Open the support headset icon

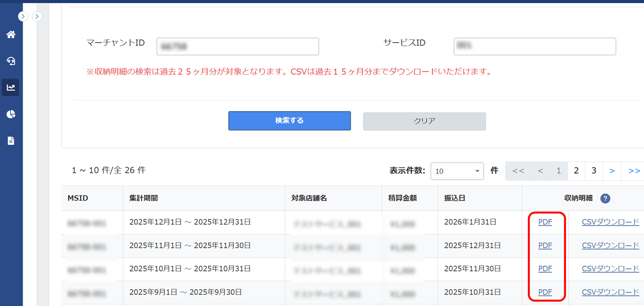pyautogui.click(x=11, y=61)
